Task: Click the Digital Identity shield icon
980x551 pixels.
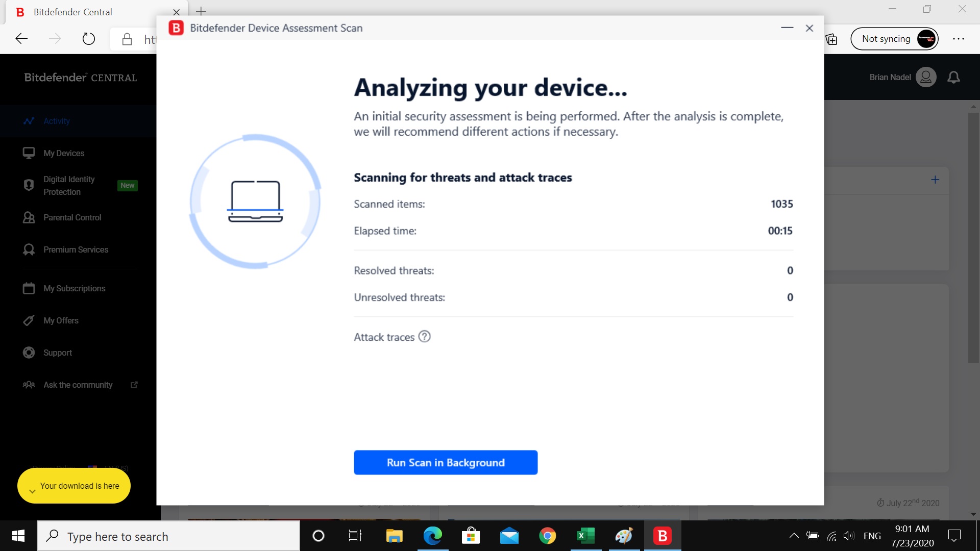Action: (29, 185)
